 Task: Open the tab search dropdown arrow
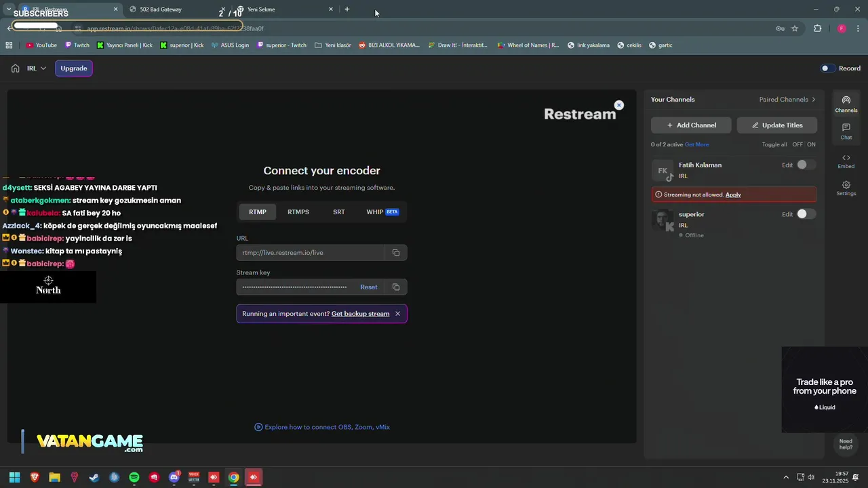coord(8,9)
